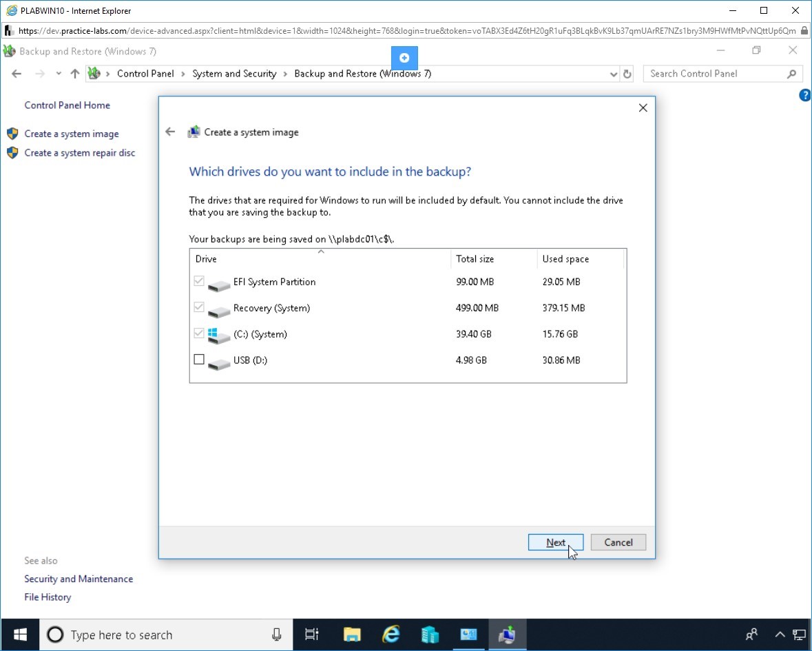Expand chevron after Control Panel breadcrumb
The width and height of the screenshot is (812, 651).
(183, 74)
